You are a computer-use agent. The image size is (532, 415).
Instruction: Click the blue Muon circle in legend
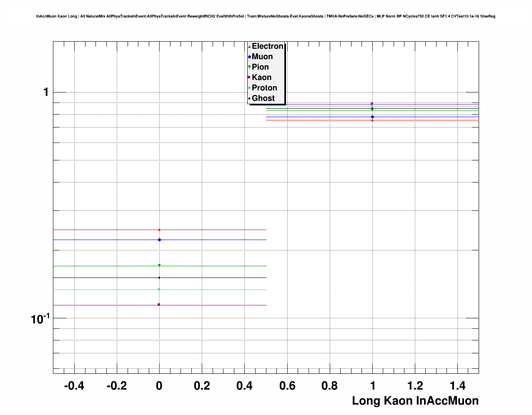pyautogui.click(x=249, y=57)
